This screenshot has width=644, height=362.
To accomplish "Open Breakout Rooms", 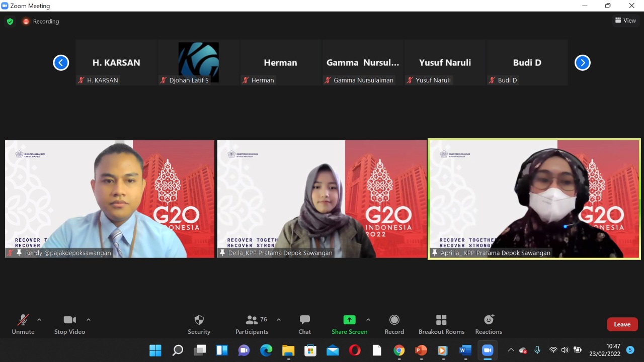I will (441, 324).
